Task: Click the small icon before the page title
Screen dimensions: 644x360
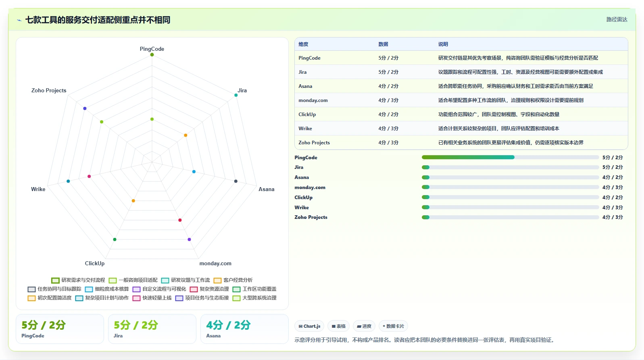Action: 19,20
